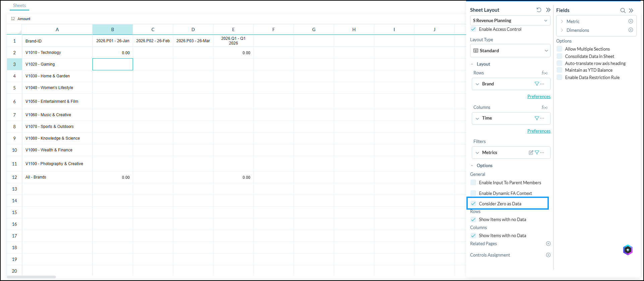Expand the Time column item chevron
Viewport: 644px width, 281px height.
pyautogui.click(x=477, y=118)
